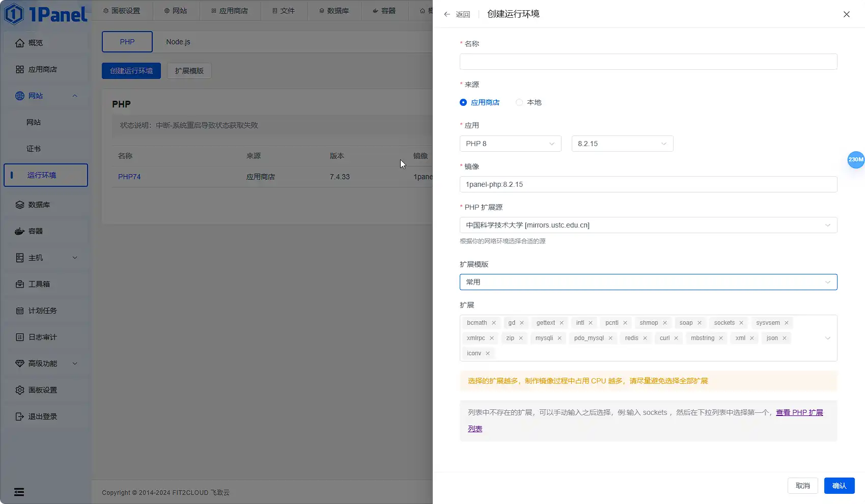Screen dimensions: 865x504
Task: Click the 230M floating memory badge
Action: tap(856, 159)
